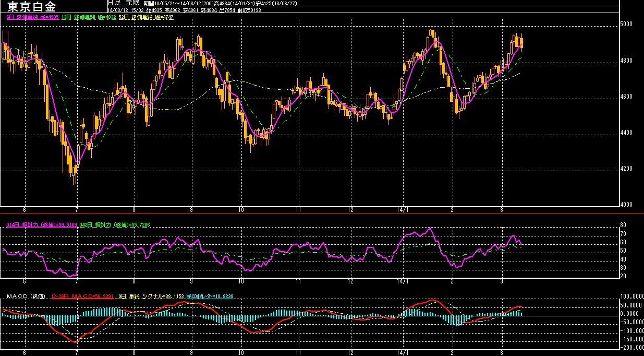
Task: Select the date stamp 14/03/12 15:02
Action: 126,10
